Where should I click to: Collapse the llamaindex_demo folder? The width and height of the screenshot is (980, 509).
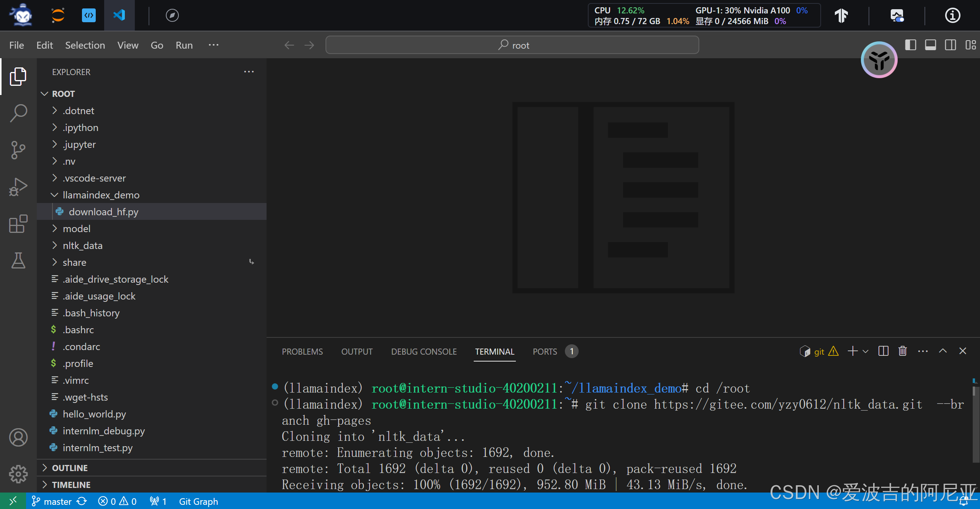101,195
